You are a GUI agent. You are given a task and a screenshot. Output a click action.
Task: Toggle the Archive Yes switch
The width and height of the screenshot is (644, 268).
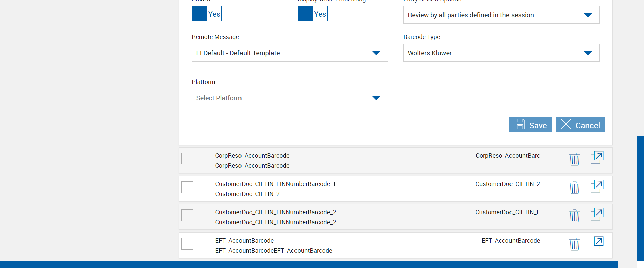206,14
